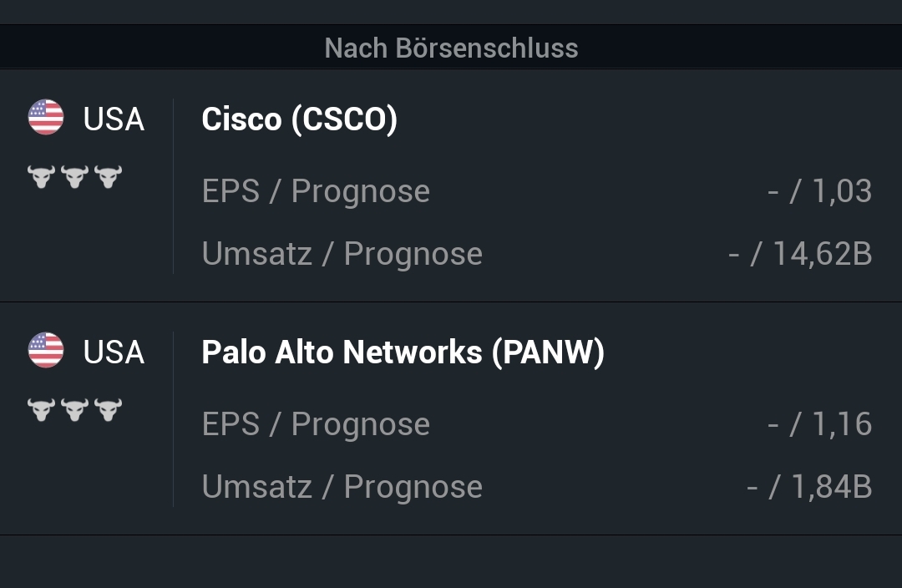
Task: Click the first bull icon in the Palo Alto row
Action: click(x=41, y=409)
